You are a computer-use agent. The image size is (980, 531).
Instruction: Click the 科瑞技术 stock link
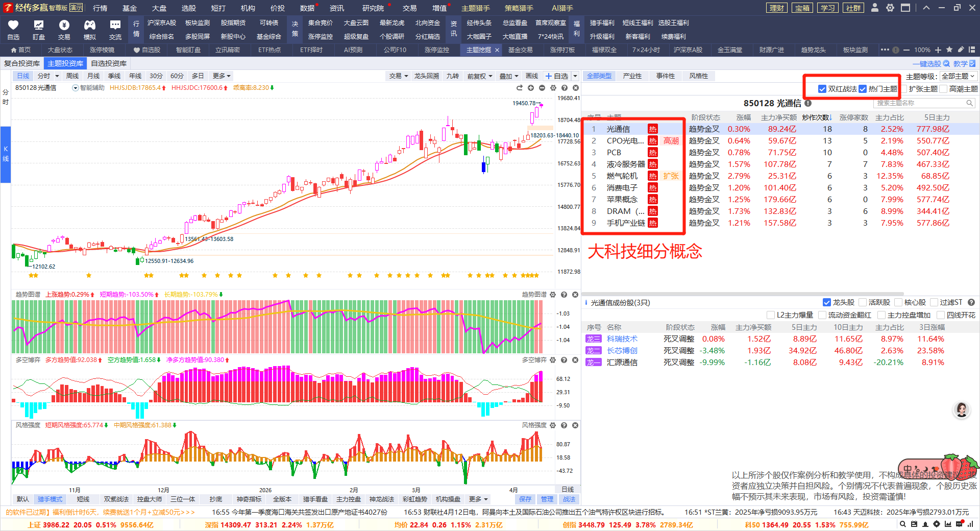point(622,339)
